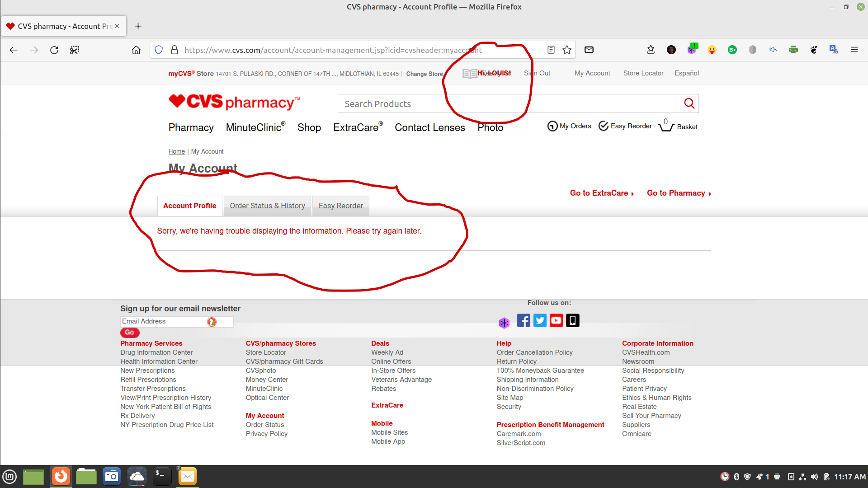The image size is (868, 488).
Task: Bookmark this page with the star
Action: tap(567, 50)
